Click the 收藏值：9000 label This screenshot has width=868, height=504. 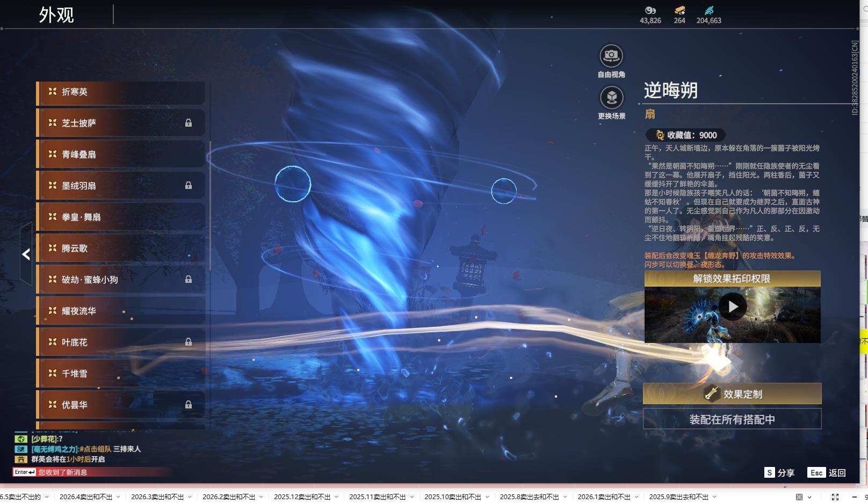(x=692, y=135)
